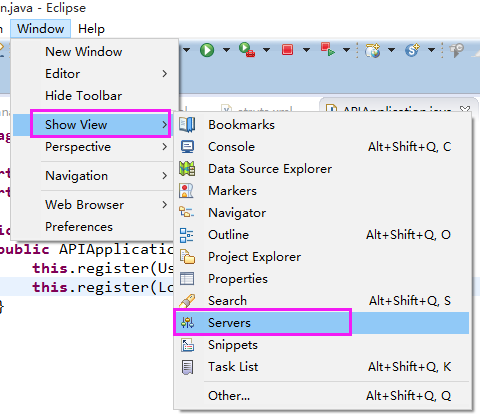Viewport: 480px width, 414px height.
Task: Click the Snippets view icon
Action: click(x=187, y=345)
